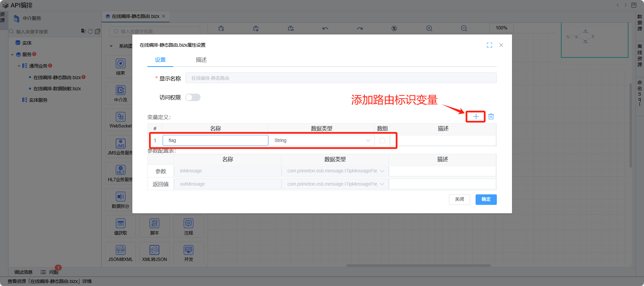Screen dimensions: 644x286
Task: Select the 脚本 script node icon
Action: [x=154, y=223]
